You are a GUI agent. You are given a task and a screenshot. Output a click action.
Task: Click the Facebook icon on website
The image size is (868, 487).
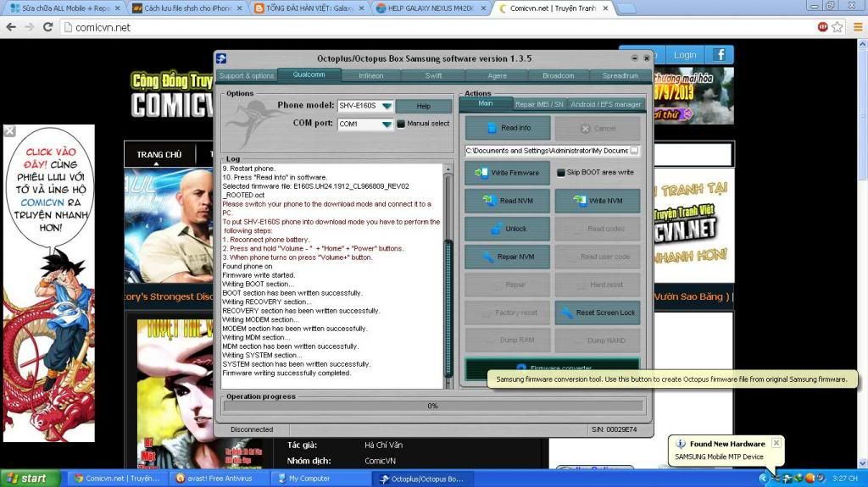720,55
